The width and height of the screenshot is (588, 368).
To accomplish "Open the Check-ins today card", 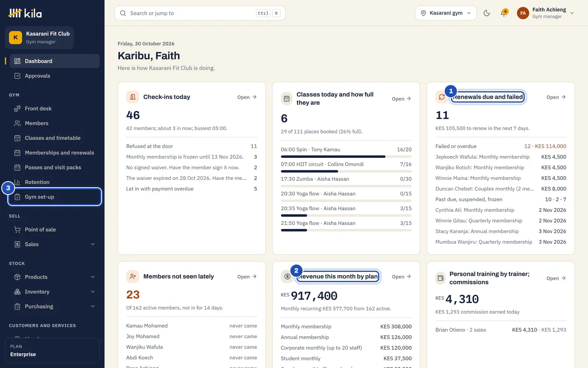I will 247,97.
